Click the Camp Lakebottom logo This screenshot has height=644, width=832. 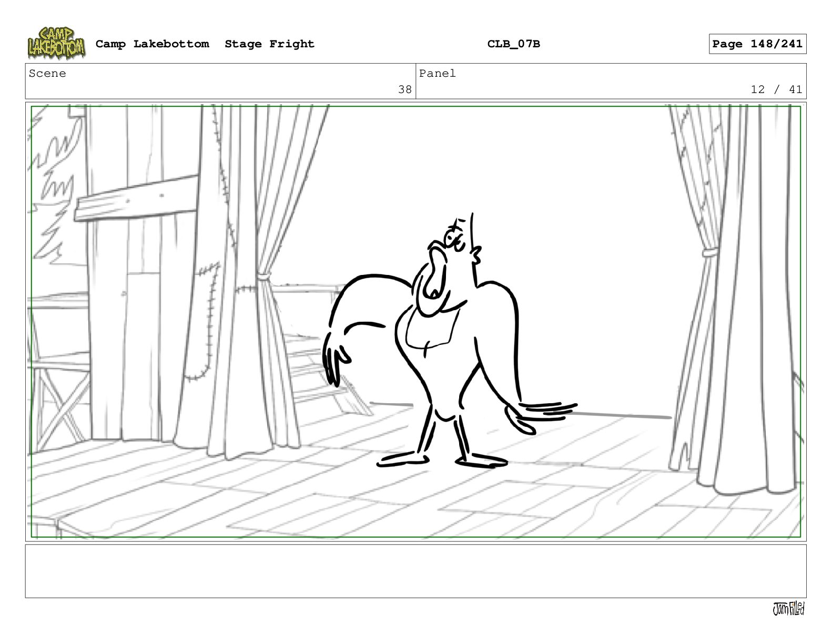(56, 43)
